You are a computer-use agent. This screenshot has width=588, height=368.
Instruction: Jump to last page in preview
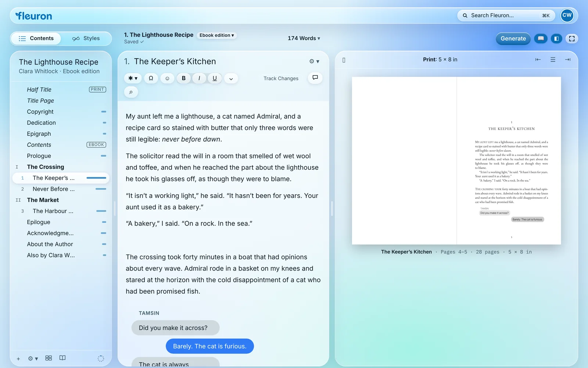(x=568, y=60)
